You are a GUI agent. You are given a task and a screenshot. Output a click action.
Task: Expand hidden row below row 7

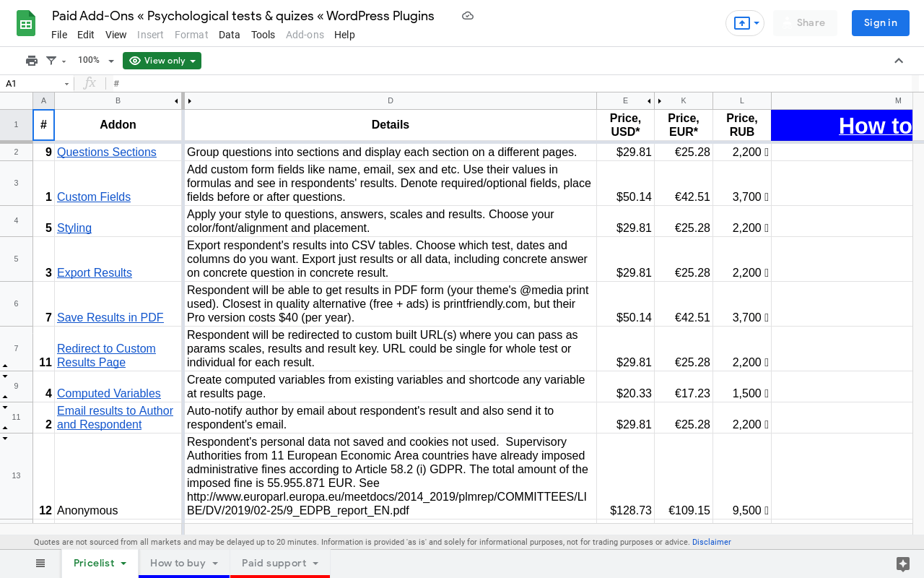(5, 366)
